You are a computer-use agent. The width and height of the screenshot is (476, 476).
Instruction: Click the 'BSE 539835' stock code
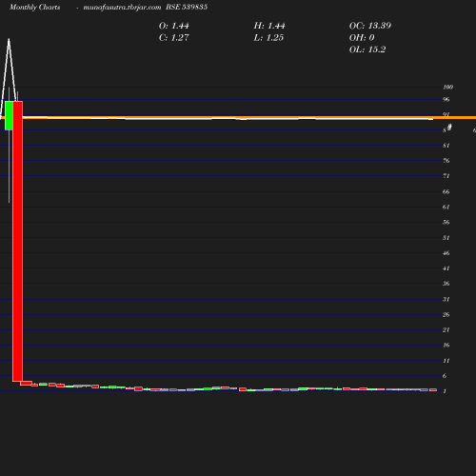[187, 7]
